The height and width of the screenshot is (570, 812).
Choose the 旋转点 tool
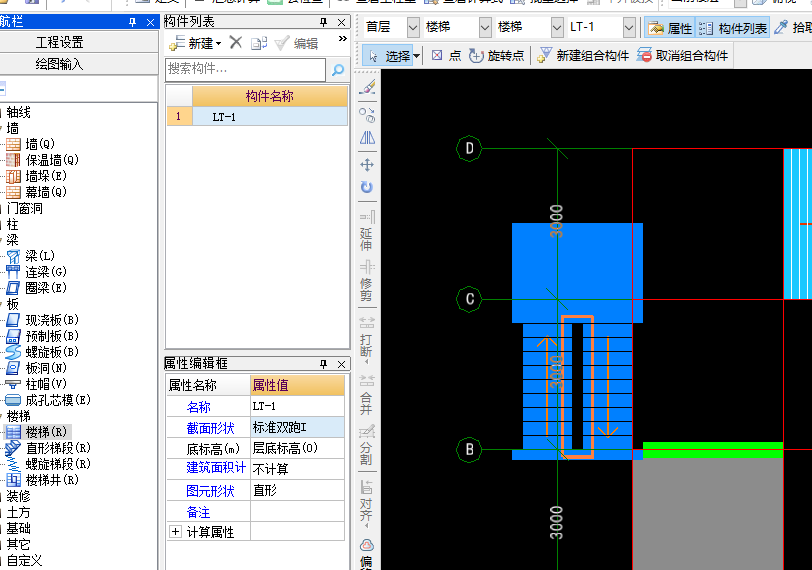pyautogui.click(x=496, y=55)
